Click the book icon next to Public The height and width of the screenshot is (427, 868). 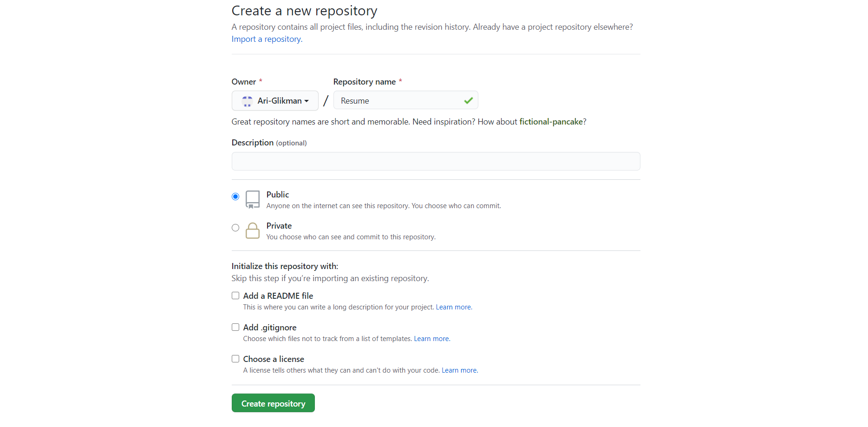coord(252,199)
